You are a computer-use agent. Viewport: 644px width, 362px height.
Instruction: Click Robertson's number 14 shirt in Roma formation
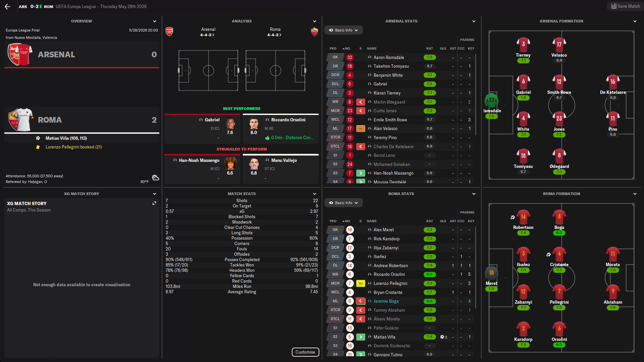[x=523, y=217]
